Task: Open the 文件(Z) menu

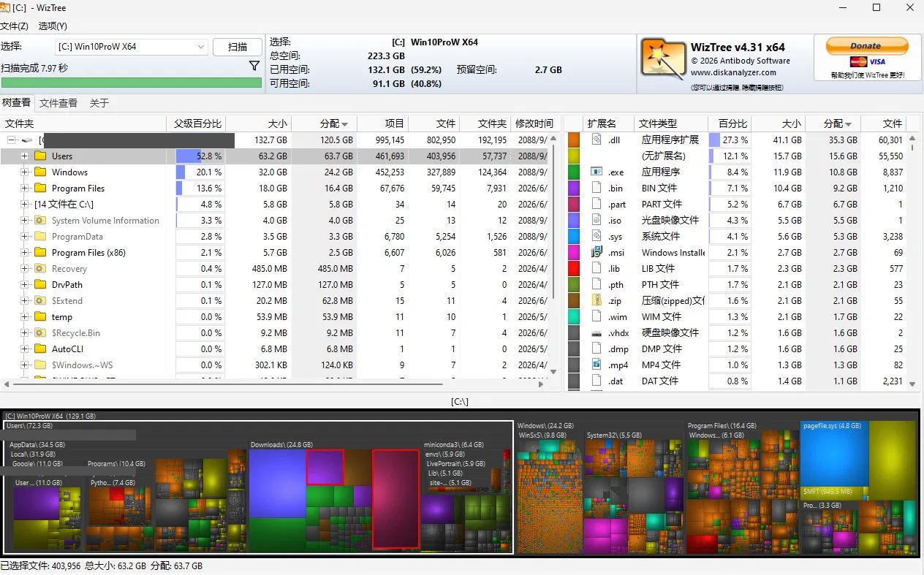Action: 15,26
